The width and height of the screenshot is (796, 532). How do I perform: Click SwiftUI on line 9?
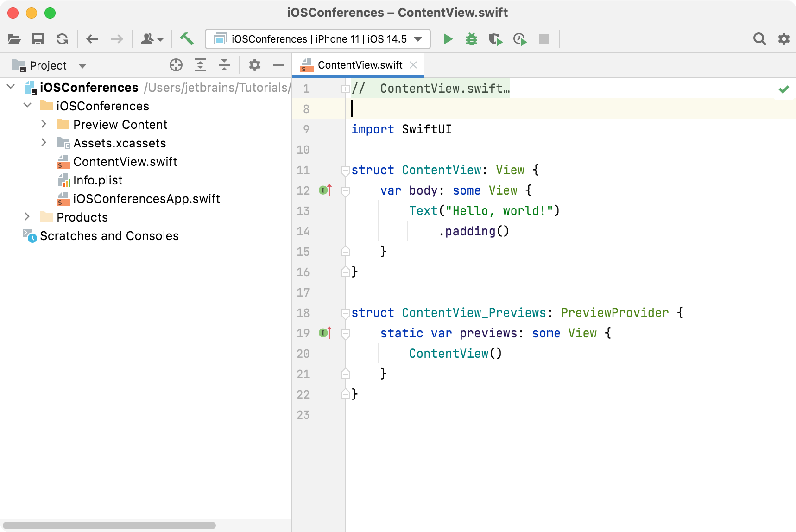427,129
